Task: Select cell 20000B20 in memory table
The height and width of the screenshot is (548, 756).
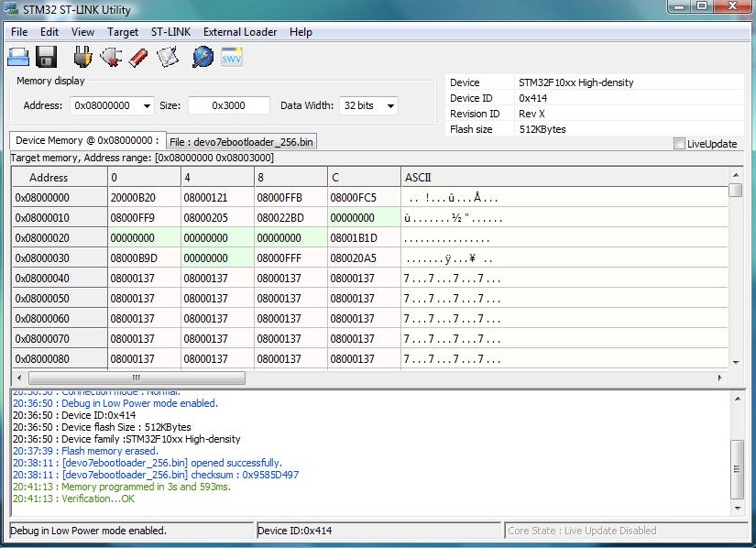Action: [x=144, y=198]
